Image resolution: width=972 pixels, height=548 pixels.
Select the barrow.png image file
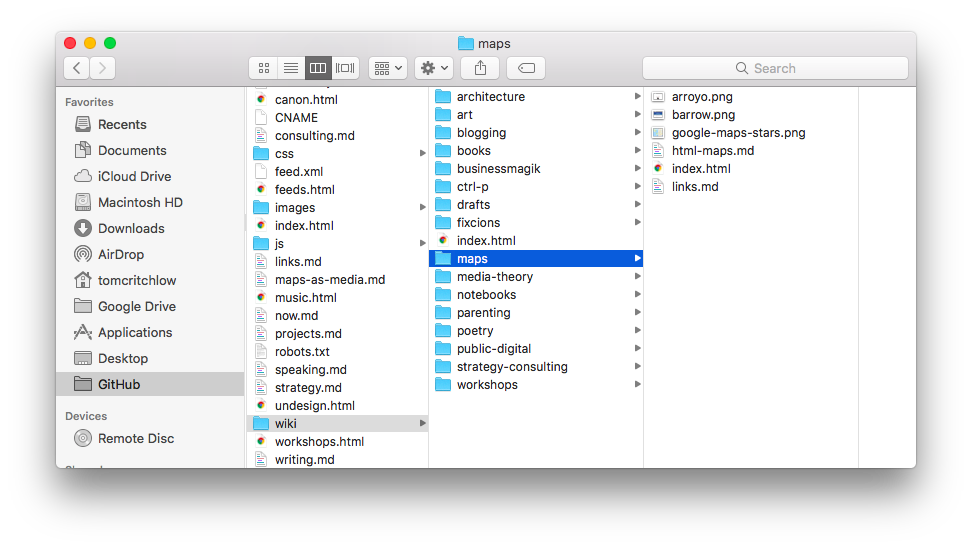pyautogui.click(x=751, y=115)
